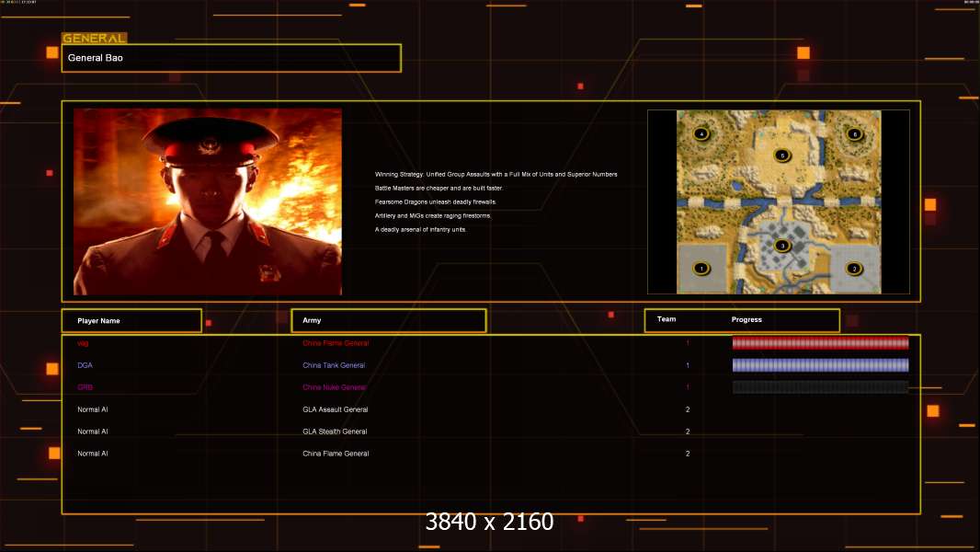
Task: Click 'Battle Masters are cheaper' text line
Action: [439, 189]
